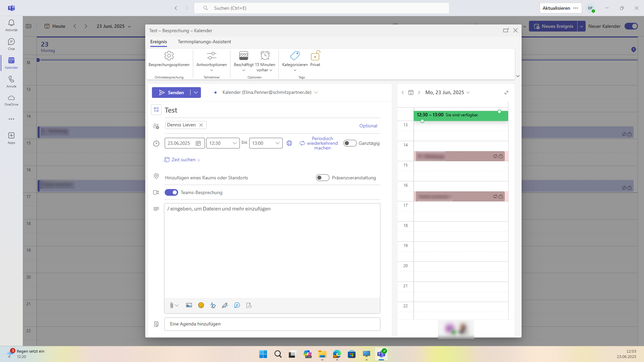The width and height of the screenshot is (644, 362).
Task: Click the Zeit suchen link
Action: click(183, 160)
